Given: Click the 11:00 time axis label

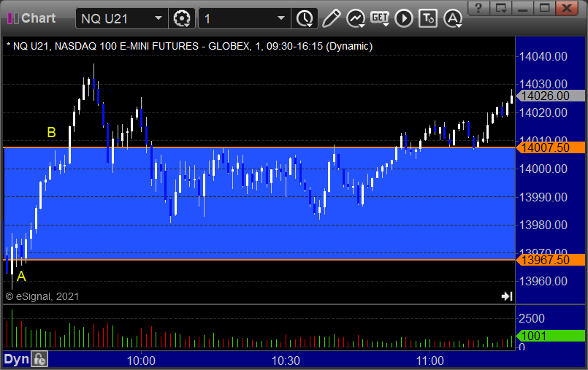Looking at the screenshot, I should coord(430,361).
